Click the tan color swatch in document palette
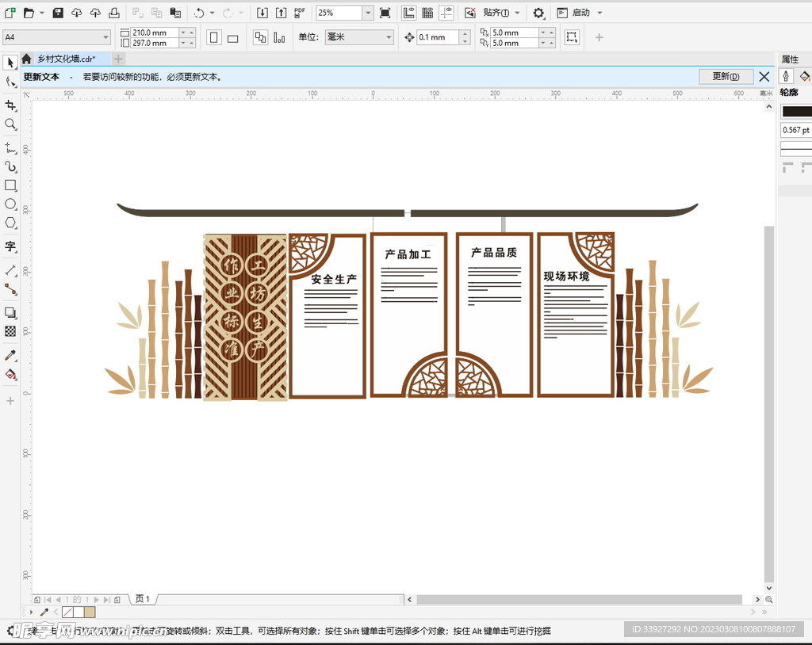Image resolution: width=812 pixels, height=645 pixels. point(90,612)
